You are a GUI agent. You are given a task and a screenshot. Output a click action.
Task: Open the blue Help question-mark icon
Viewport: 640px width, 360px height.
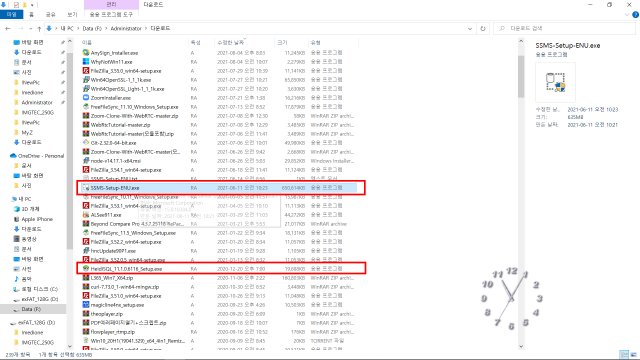[x=636, y=15]
